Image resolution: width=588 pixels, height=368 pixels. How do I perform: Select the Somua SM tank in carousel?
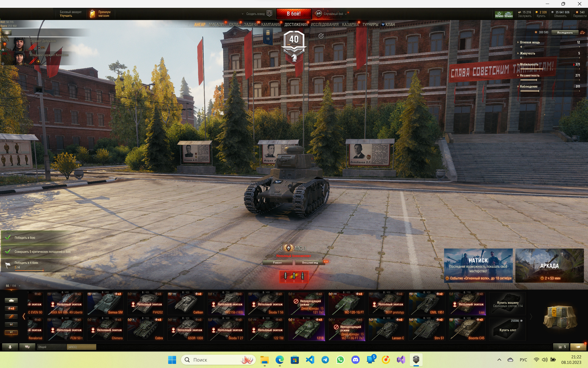(x=105, y=303)
